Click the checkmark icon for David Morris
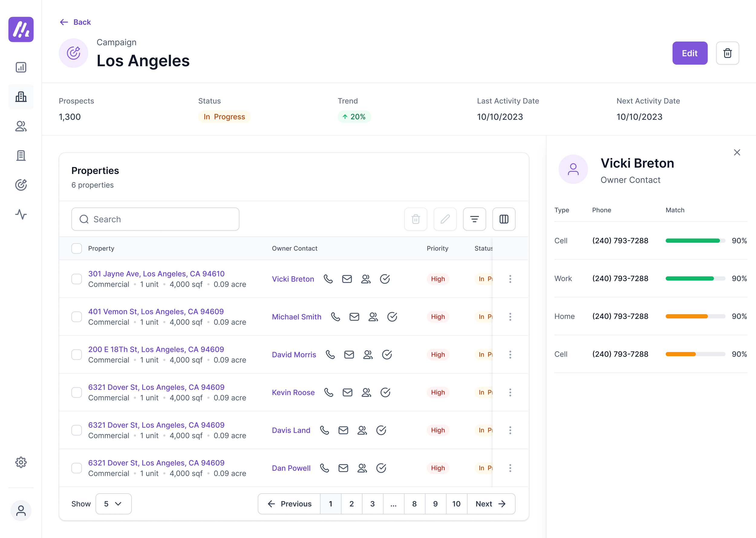The image size is (756, 538). pyautogui.click(x=386, y=354)
